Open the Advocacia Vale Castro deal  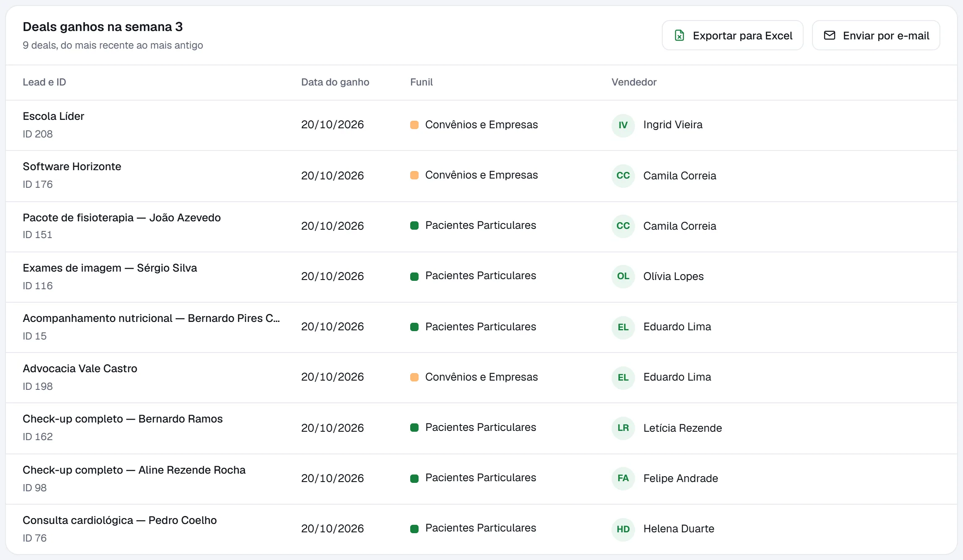80,368
